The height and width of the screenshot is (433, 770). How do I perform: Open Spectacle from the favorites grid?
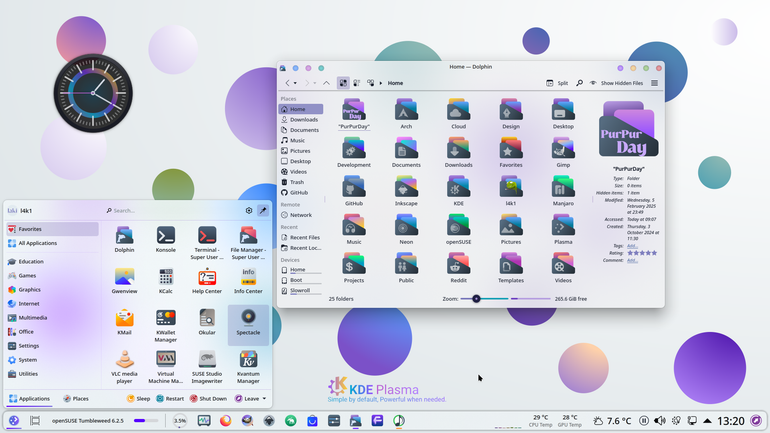(x=248, y=322)
